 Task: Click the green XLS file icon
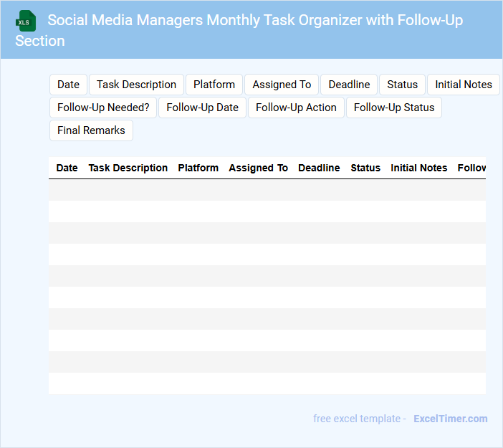pyautogui.click(x=26, y=21)
